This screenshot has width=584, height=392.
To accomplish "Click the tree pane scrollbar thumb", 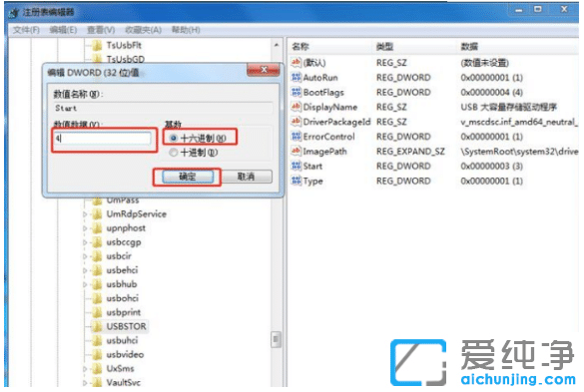I will pyautogui.click(x=276, y=339).
